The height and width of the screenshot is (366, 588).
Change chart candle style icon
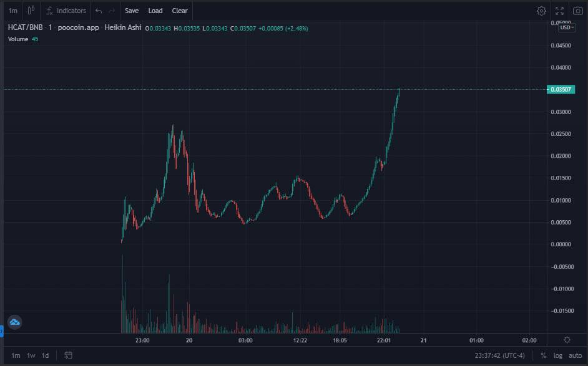31,11
